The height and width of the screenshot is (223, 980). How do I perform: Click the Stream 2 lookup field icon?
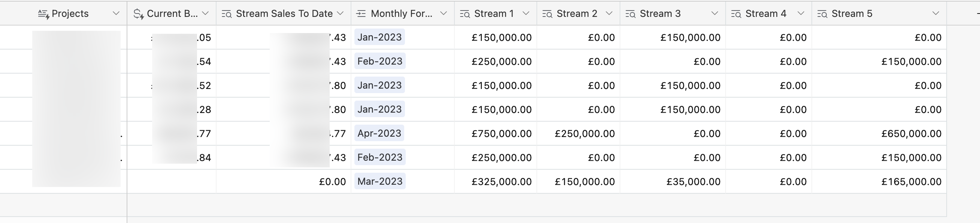(547, 14)
